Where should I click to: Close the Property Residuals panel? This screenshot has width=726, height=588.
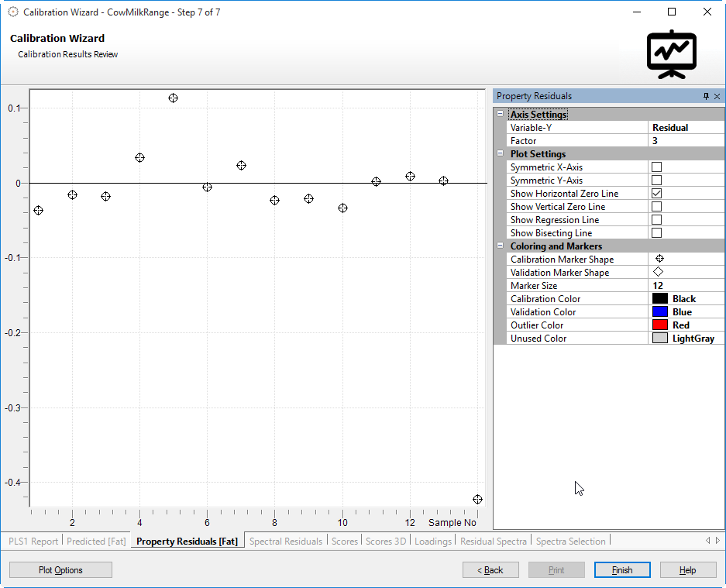pyautogui.click(x=717, y=96)
